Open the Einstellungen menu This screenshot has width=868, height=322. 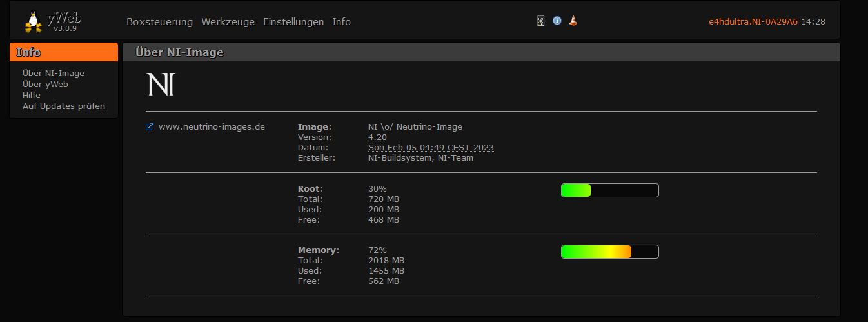click(x=293, y=22)
